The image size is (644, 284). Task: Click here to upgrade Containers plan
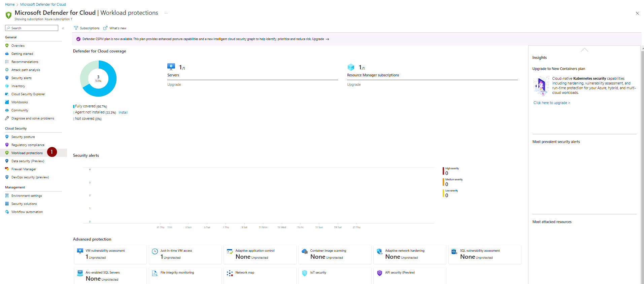[x=551, y=103]
